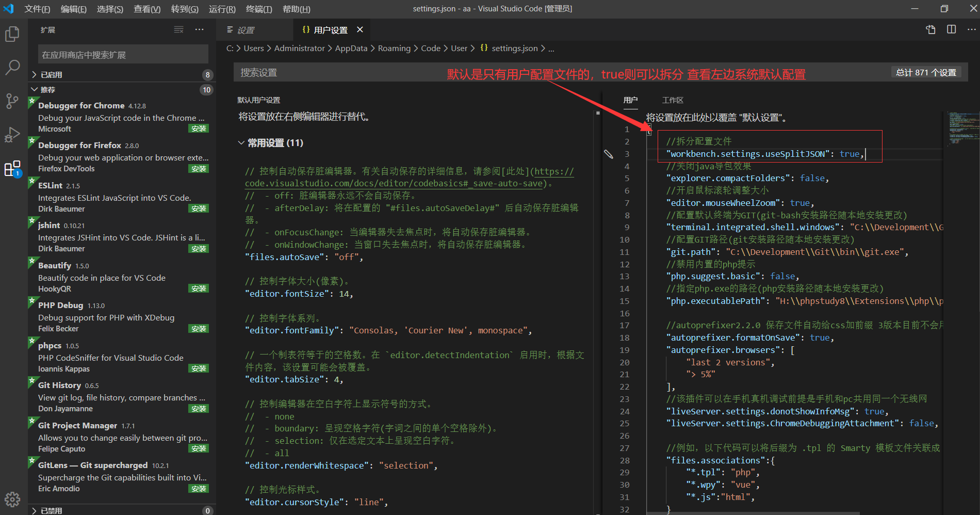Open the auto-save documentation link
The height and width of the screenshot is (515, 980).
coord(410,177)
